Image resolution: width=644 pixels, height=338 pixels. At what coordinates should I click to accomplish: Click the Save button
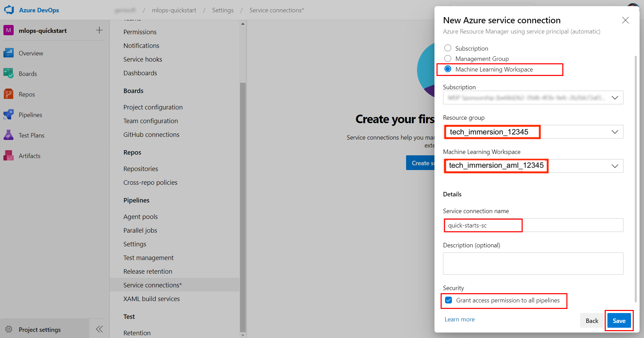pos(619,321)
